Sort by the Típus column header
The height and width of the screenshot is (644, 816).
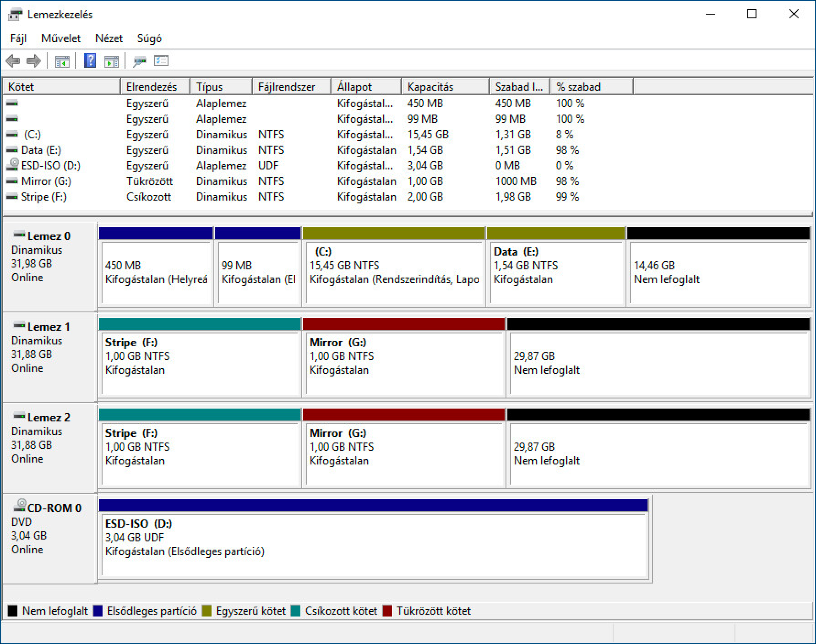coord(221,87)
